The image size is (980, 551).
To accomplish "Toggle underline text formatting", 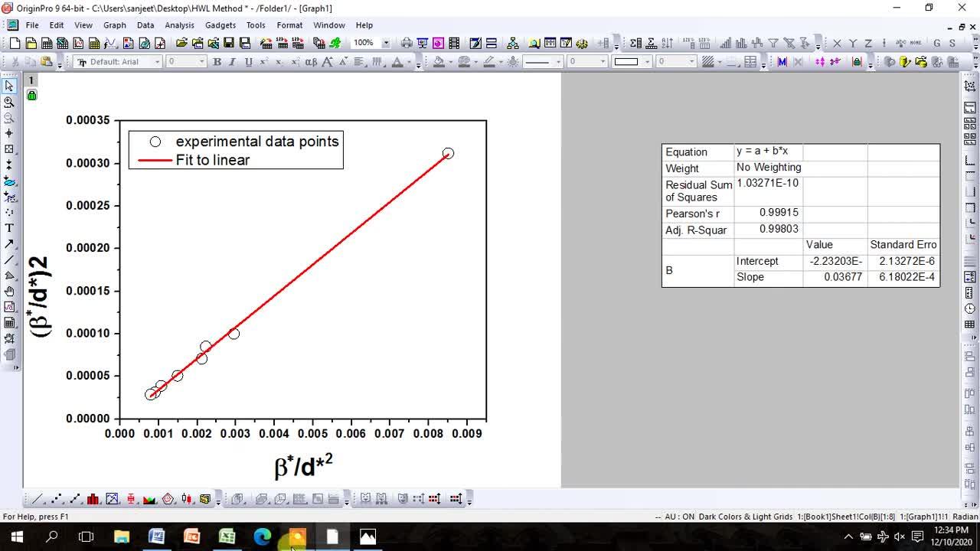I will (x=248, y=61).
